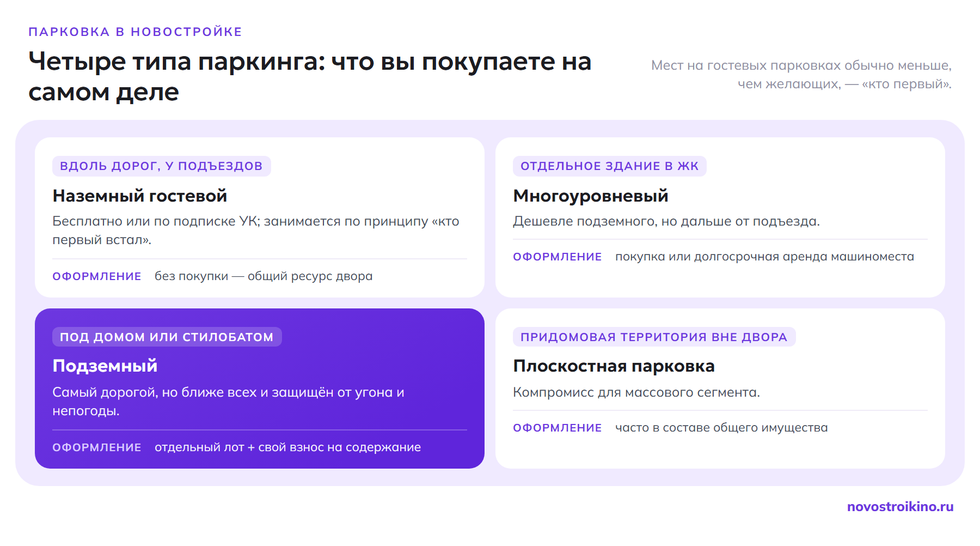Click the 'Наземный гостевой' card title
The width and height of the screenshot is (980, 546).
click(139, 196)
